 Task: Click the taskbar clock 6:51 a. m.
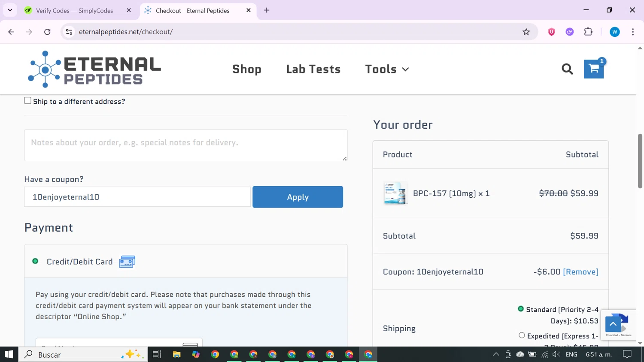coord(599,354)
